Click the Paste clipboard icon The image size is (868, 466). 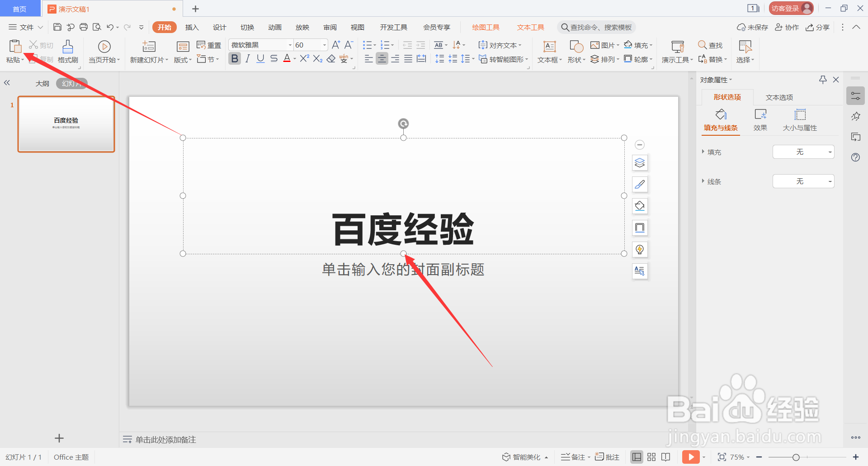coord(15,46)
